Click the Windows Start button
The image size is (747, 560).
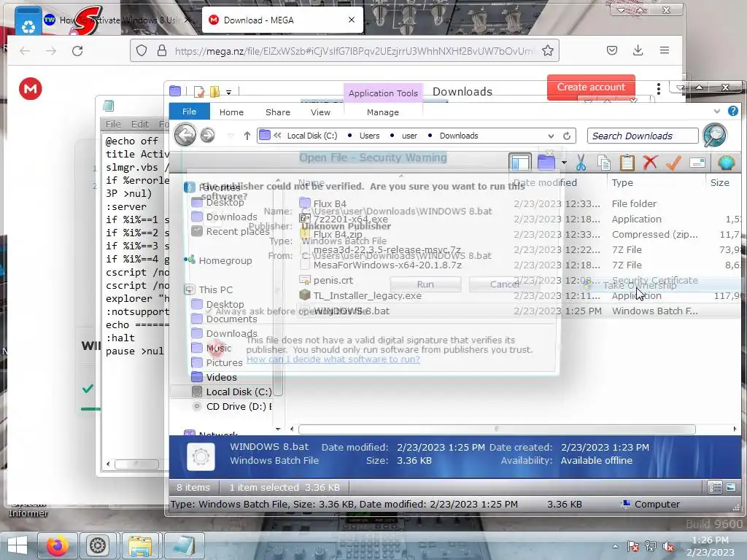point(18,545)
